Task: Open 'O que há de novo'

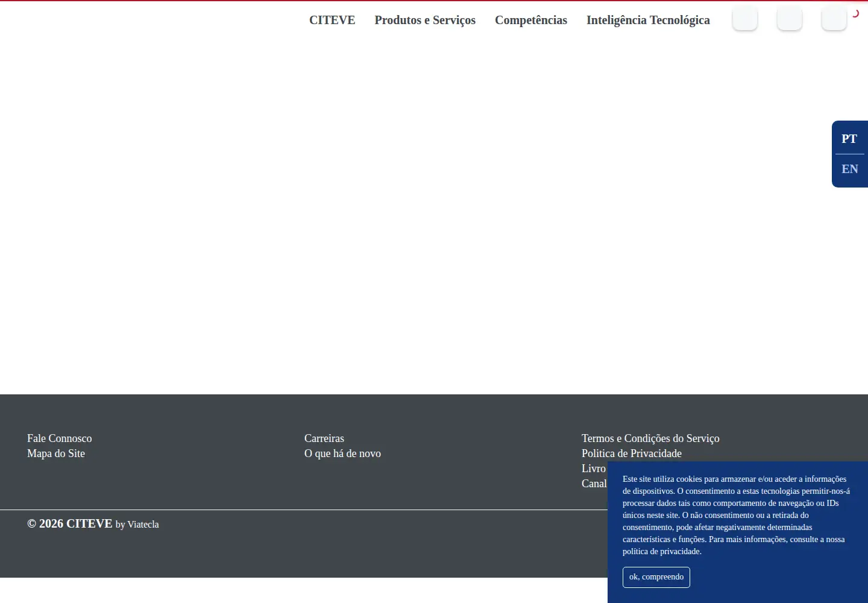Action: click(x=342, y=453)
